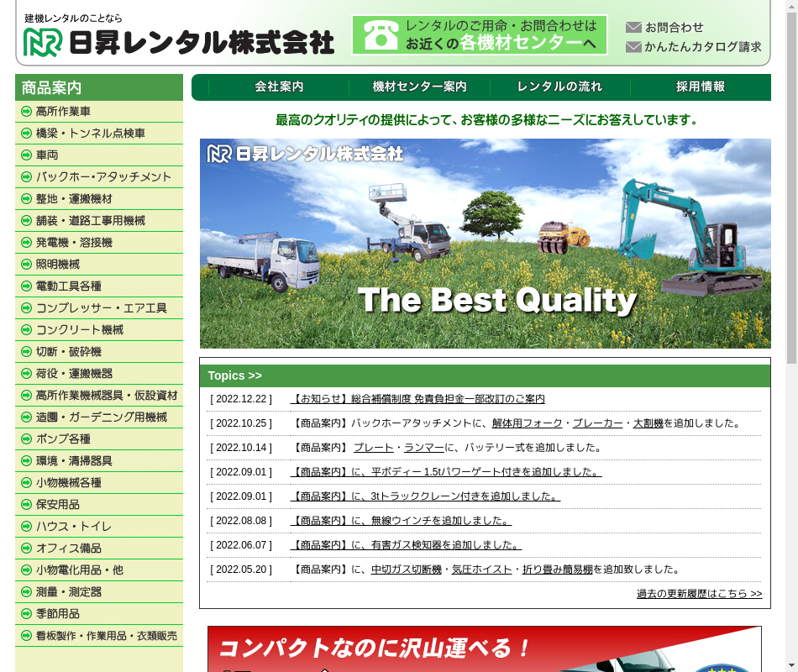Open 機材センター案内 navigation item

(x=419, y=87)
